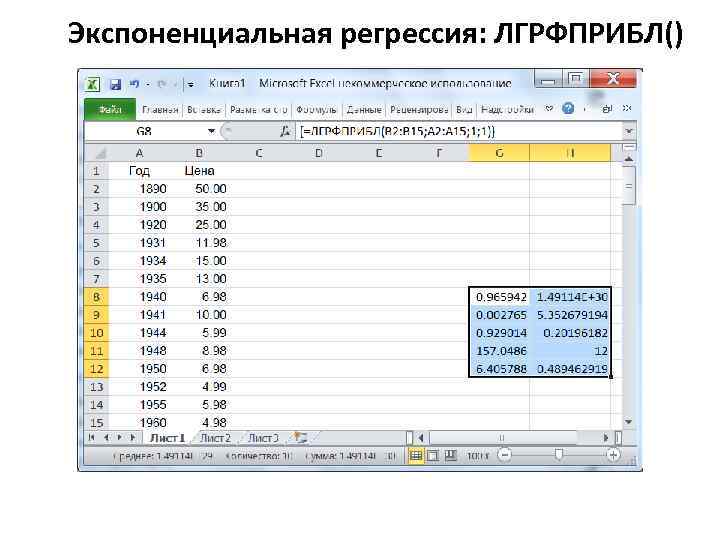Click the horizontal scrollbar right arrow
This screenshot has height=540, width=720.
point(606,438)
